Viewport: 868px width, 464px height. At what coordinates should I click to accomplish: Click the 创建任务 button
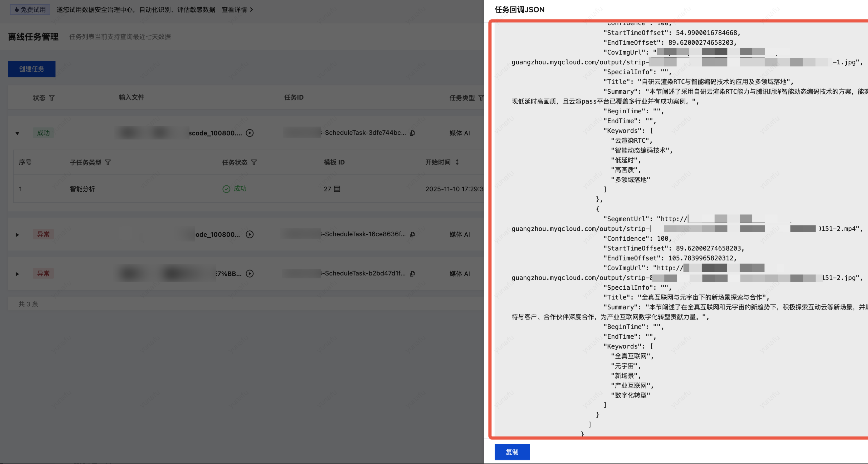(x=32, y=69)
